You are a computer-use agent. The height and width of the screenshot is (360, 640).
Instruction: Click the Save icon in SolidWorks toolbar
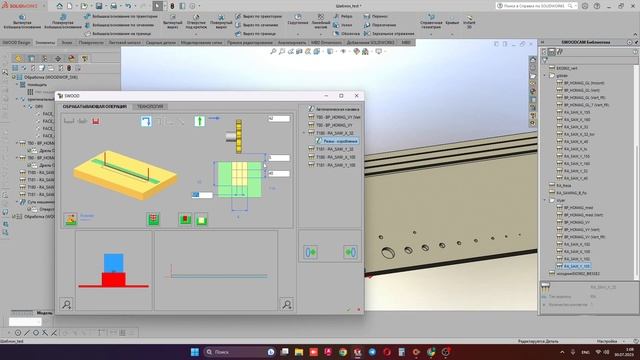(99, 6)
